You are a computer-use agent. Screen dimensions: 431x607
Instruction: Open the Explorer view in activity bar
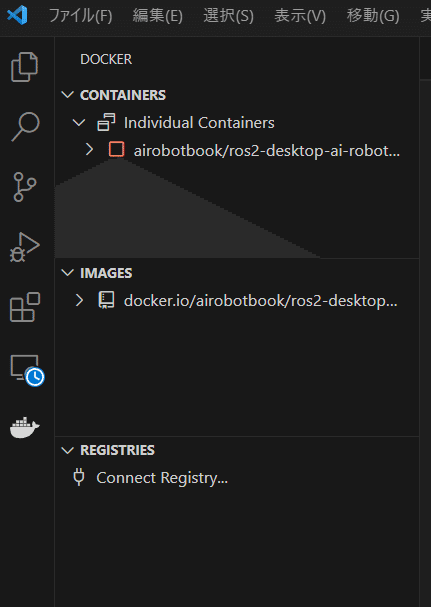(x=25, y=67)
